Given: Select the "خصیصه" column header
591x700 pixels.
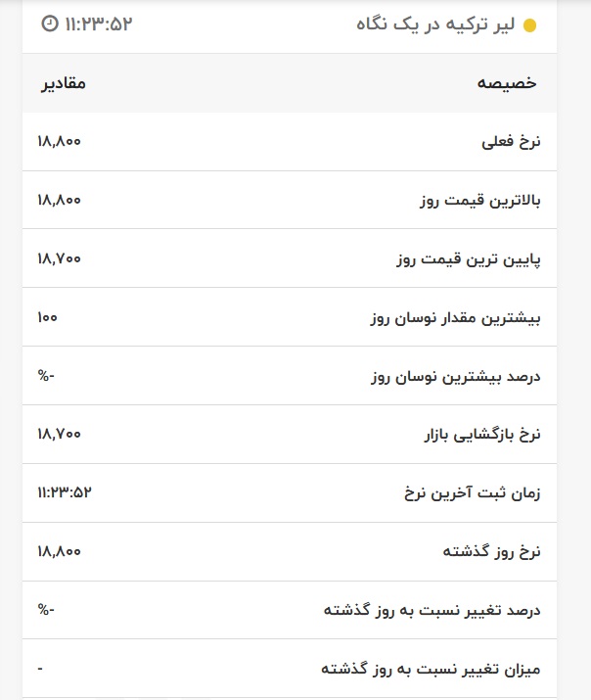Looking at the screenshot, I should pos(507,83).
